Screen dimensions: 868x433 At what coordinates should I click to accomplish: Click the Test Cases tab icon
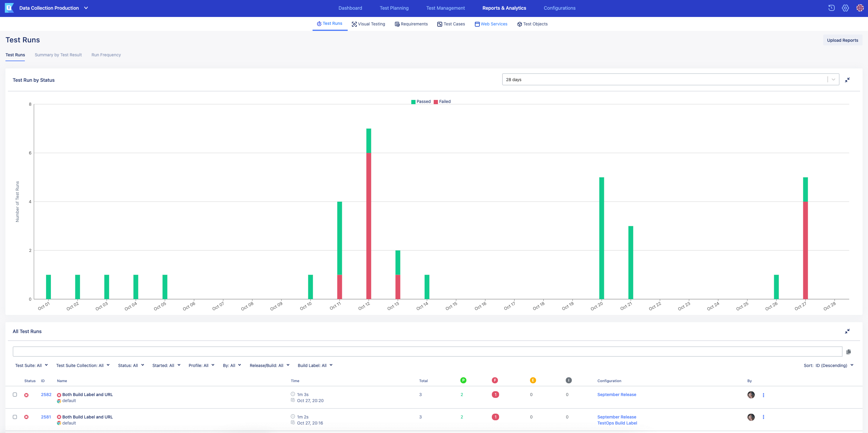439,24
